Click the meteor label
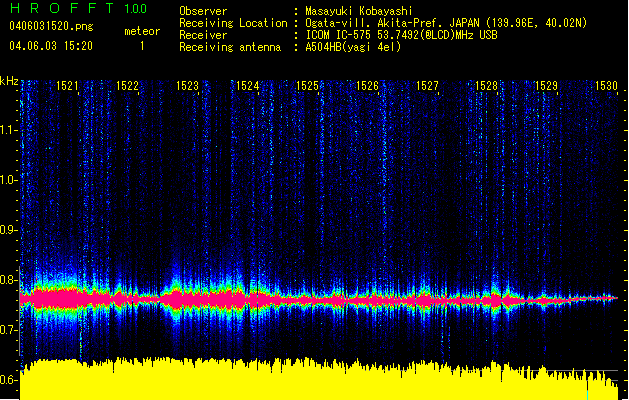The width and height of the screenshot is (629, 400). pos(142,31)
